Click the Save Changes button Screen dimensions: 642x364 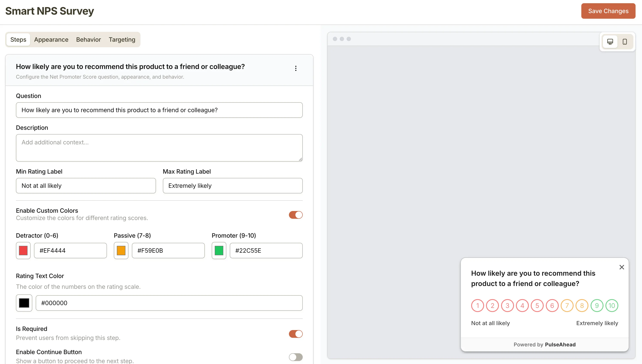coord(608,11)
